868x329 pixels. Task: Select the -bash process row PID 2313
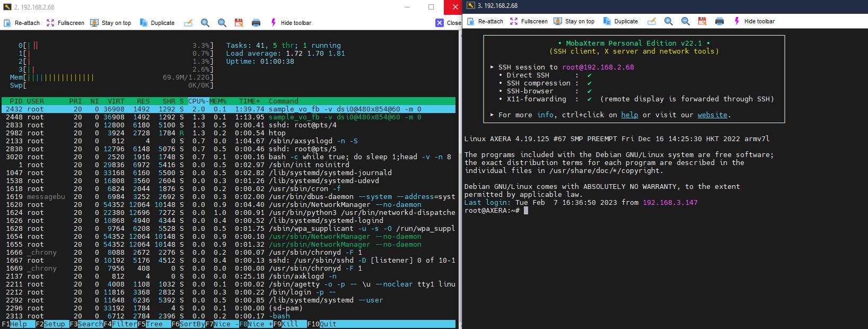pyautogui.click(x=229, y=316)
